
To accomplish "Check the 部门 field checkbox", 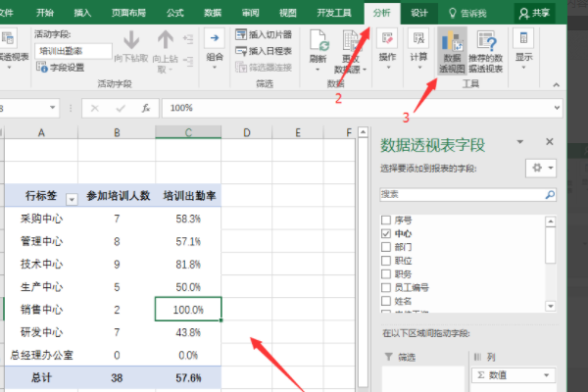I will (386, 248).
